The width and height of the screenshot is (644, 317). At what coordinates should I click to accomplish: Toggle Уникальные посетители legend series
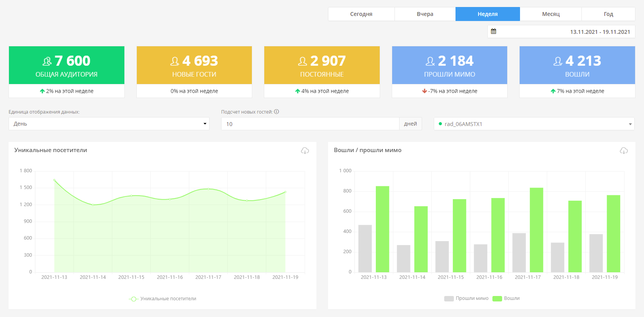tap(162, 299)
